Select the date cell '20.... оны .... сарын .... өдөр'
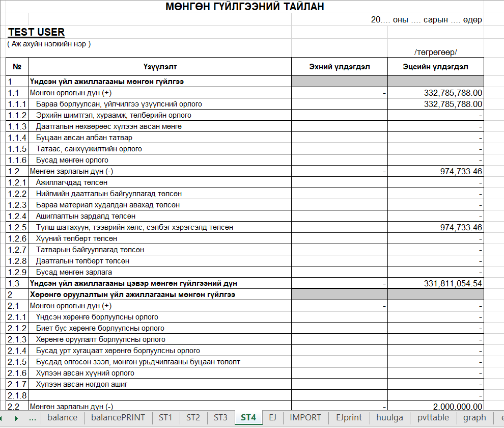The width and height of the screenshot is (504, 428). click(426, 20)
